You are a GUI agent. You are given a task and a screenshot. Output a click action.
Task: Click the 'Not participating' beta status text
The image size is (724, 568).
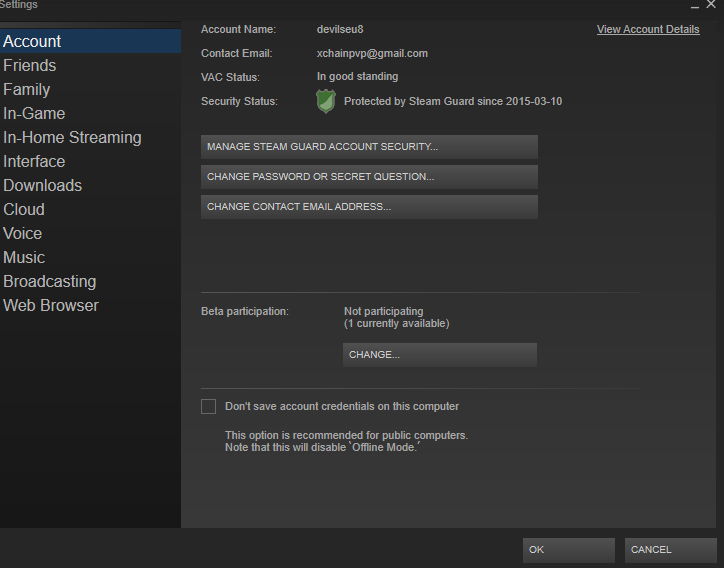click(383, 311)
